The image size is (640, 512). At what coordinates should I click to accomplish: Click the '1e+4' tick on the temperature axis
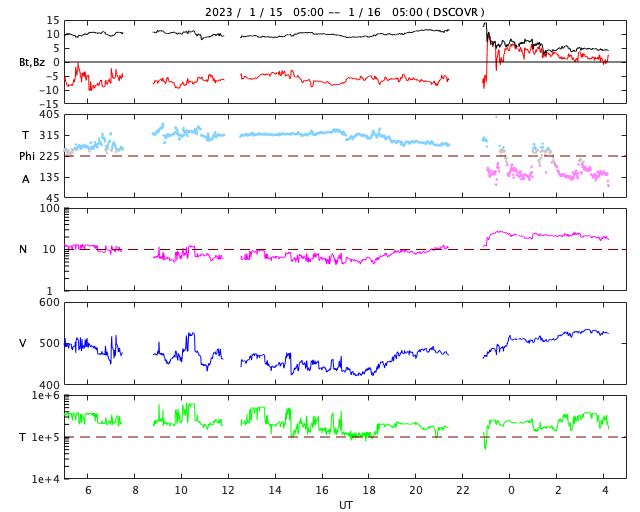46,479
